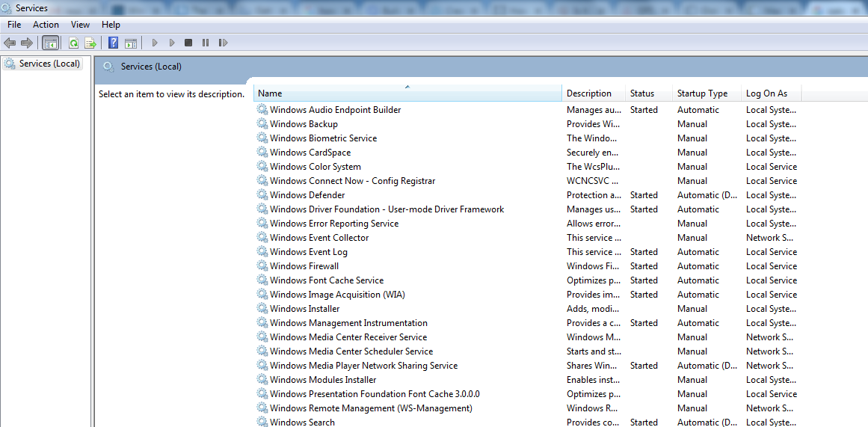The height and width of the screenshot is (427, 868).
Task: Click Automatic (D... startup type for Windows Search
Action: 707,422
